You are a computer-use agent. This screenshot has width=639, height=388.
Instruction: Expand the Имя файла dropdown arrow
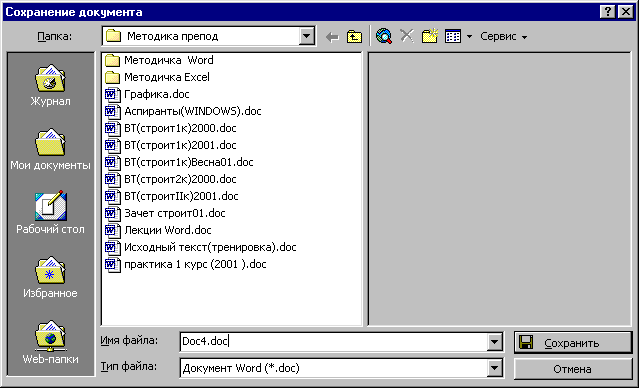click(494, 342)
